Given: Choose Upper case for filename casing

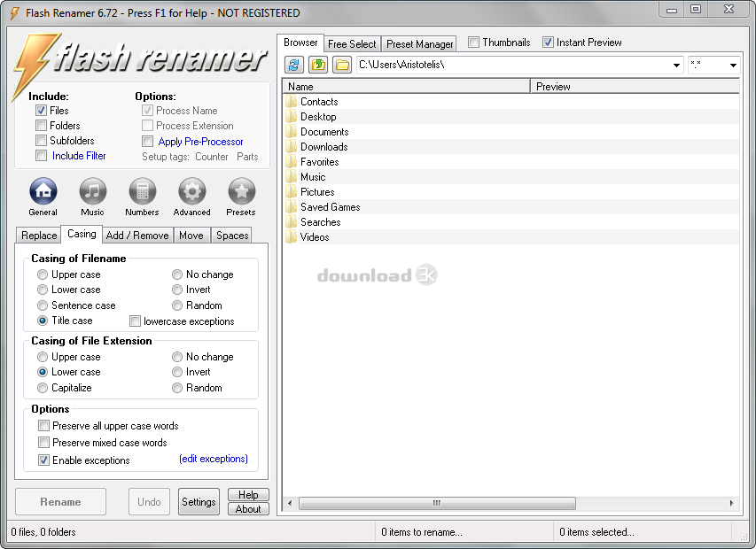Looking at the screenshot, I should click(x=43, y=274).
